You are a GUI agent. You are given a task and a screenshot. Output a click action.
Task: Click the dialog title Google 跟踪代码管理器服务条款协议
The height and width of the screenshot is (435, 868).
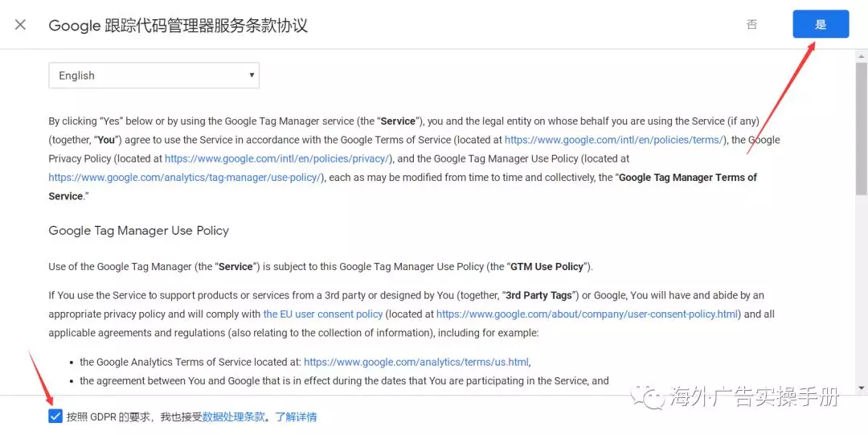(x=178, y=26)
